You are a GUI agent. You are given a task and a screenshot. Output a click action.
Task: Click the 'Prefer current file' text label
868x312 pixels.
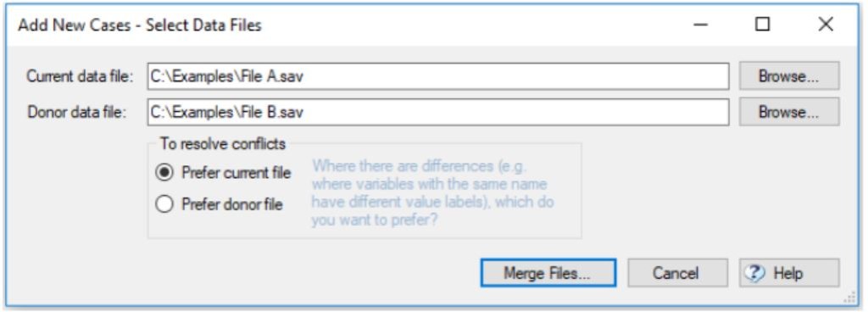[x=236, y=173]
